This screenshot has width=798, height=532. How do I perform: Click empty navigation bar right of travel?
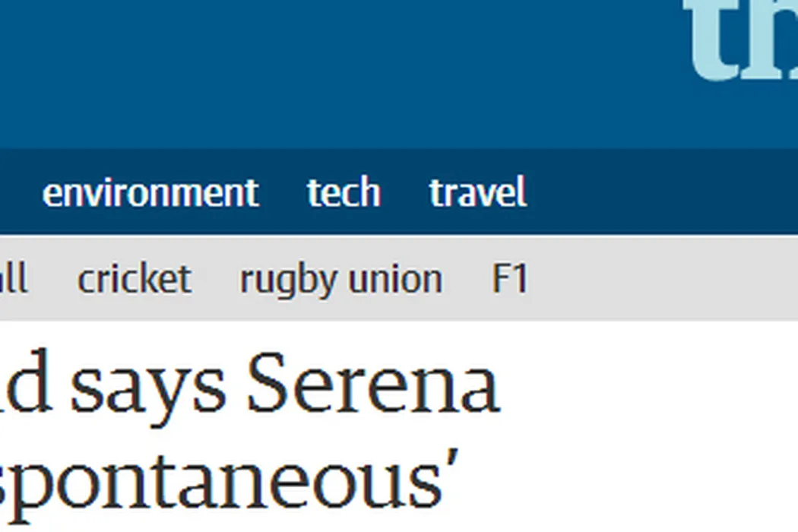click(661, 192)
